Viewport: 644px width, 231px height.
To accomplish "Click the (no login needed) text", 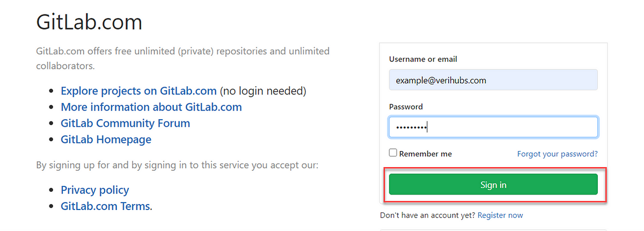I will pos(263,91).
